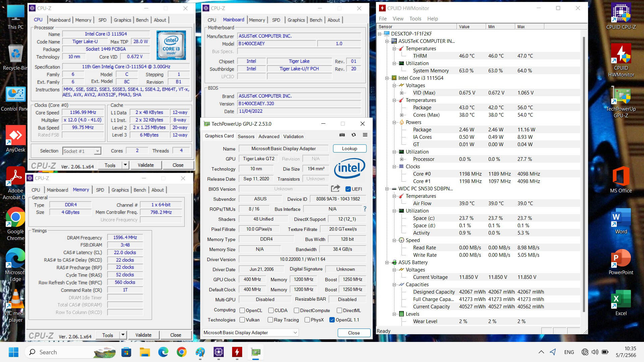Click the HWMonitor vertical scrollbar
Image resolution: width=644 pixels, height=362 pixels.
click(x=584, y=174)
